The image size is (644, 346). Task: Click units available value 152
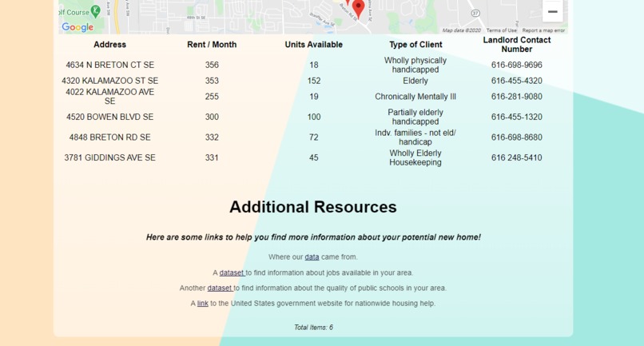pyautogui.click(x=314, y=81)
